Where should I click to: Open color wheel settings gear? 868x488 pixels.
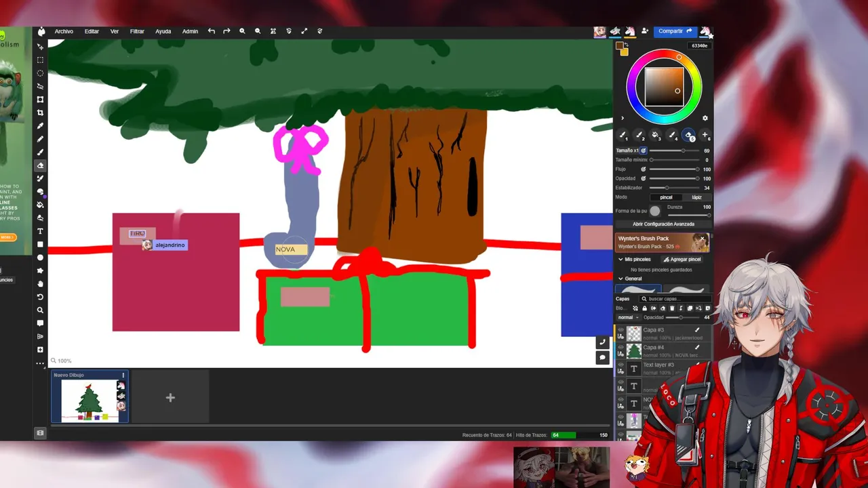tap(705, 118)
